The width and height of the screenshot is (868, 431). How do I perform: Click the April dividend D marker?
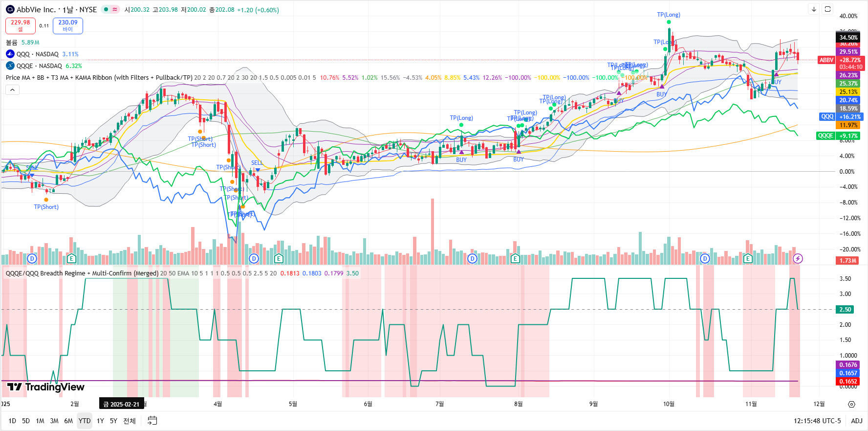tap(254, 258)
